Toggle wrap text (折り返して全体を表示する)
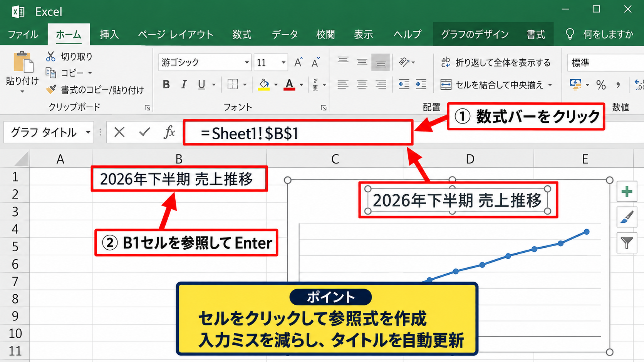 (x=496, y=62)
